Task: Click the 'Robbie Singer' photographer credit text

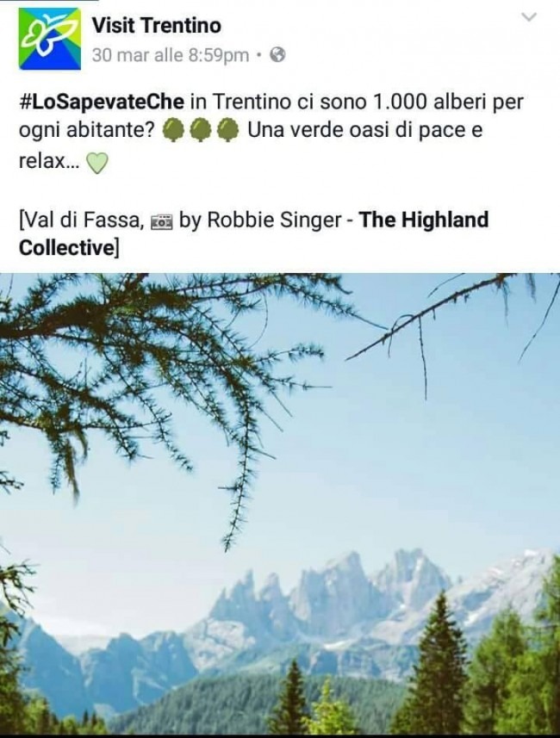Action: 275,220
